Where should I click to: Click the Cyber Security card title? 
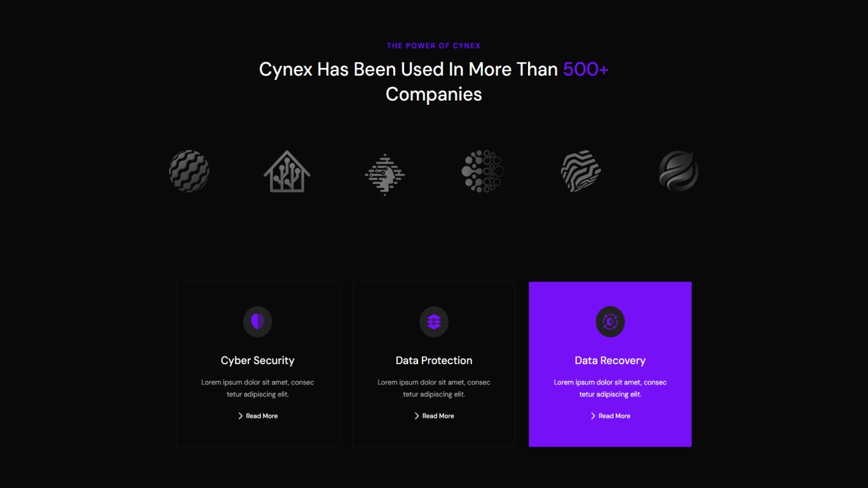(x=257, y=360)
